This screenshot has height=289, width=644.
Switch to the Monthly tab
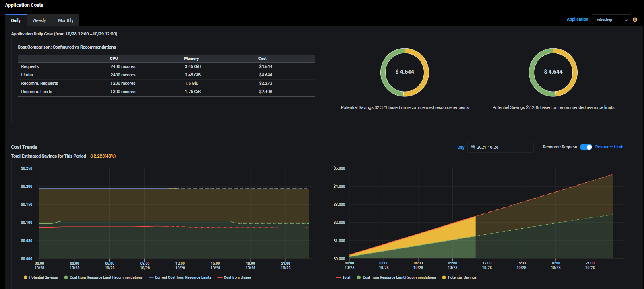tap(66, 20)
